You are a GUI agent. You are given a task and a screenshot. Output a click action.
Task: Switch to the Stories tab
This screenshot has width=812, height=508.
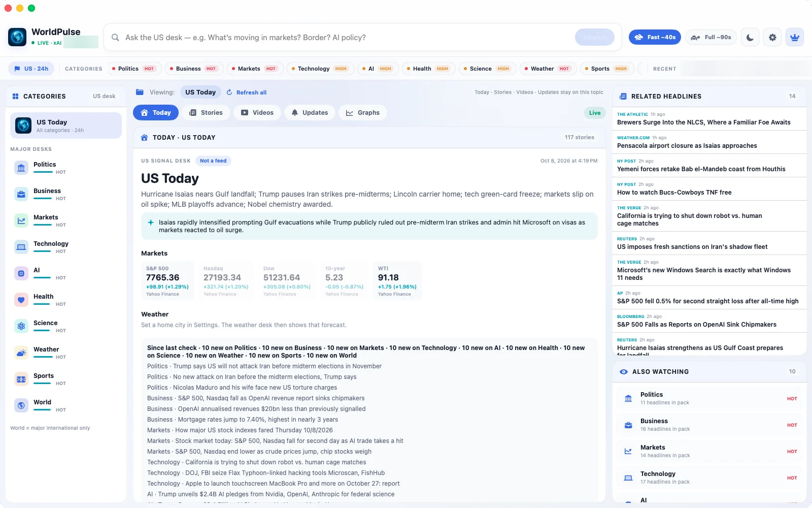coord(206,113)
